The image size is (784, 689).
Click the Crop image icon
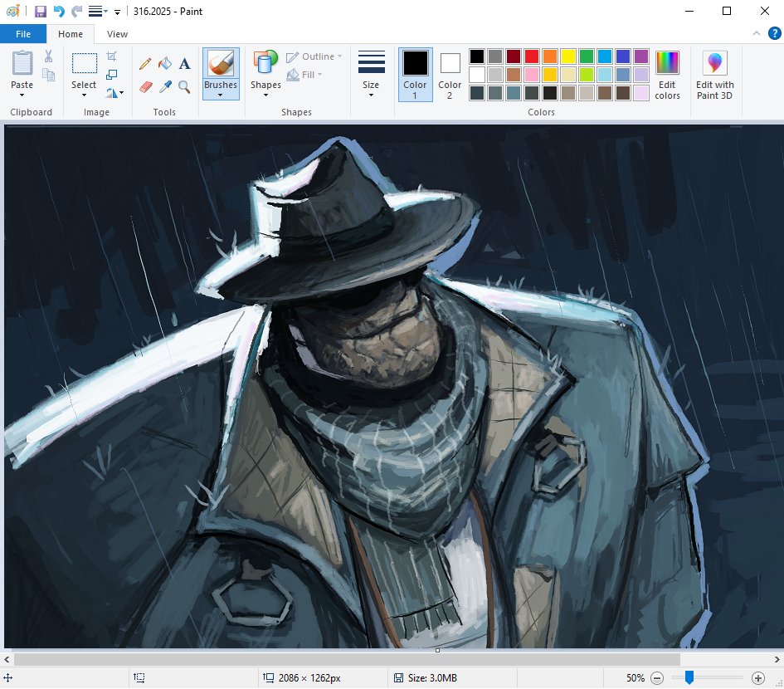point(112,56)
